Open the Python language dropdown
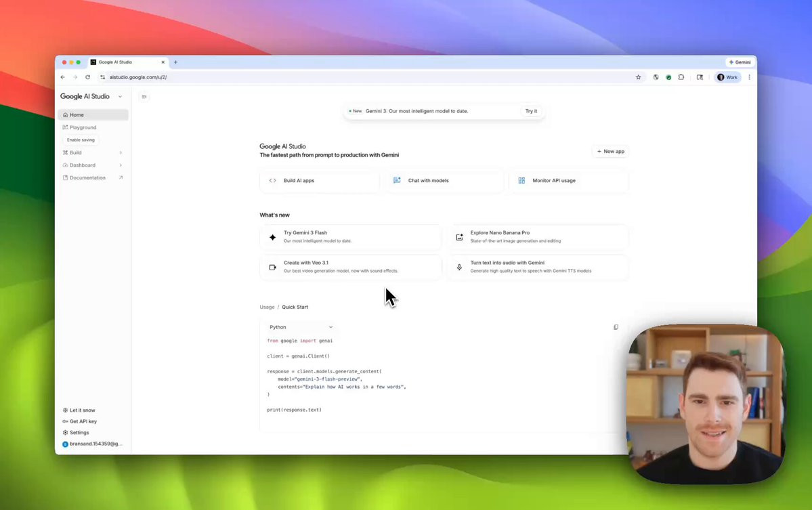Screen dimensions: 812x510 (301, 327)
